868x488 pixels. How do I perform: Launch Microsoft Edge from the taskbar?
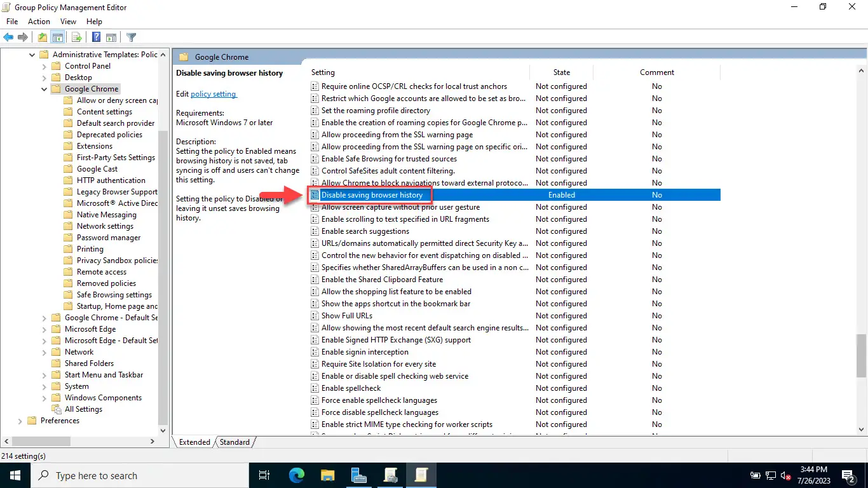297,475
